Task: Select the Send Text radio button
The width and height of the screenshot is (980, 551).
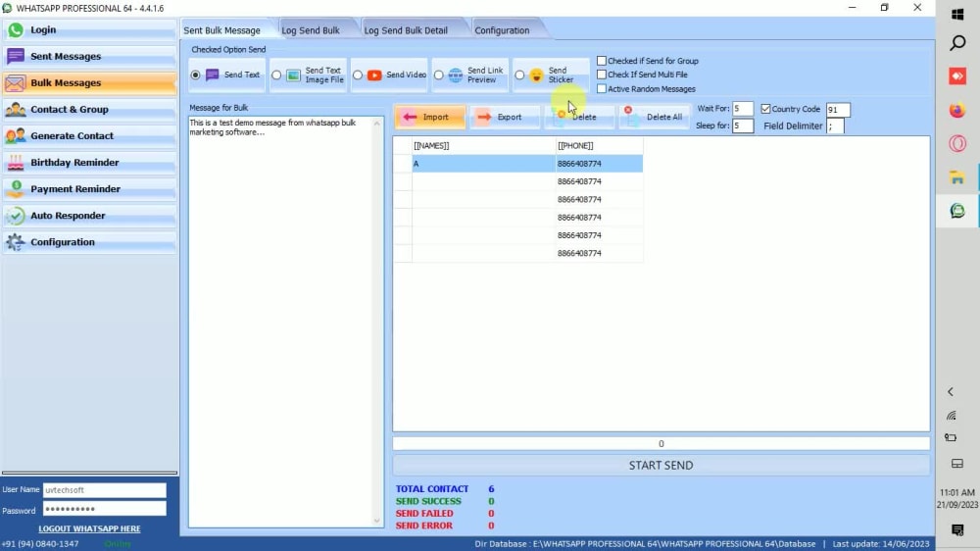Action: 196,75
